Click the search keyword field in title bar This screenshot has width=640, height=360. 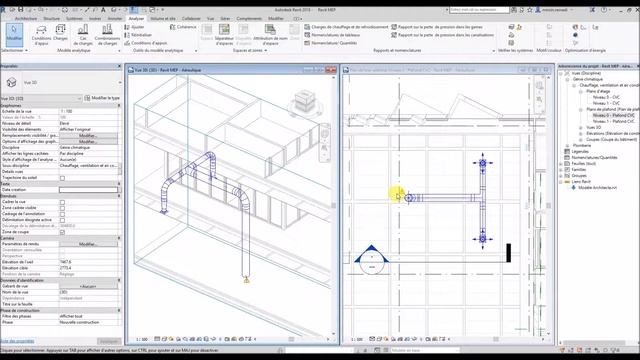pyautogui.click(x=479, y=9)
